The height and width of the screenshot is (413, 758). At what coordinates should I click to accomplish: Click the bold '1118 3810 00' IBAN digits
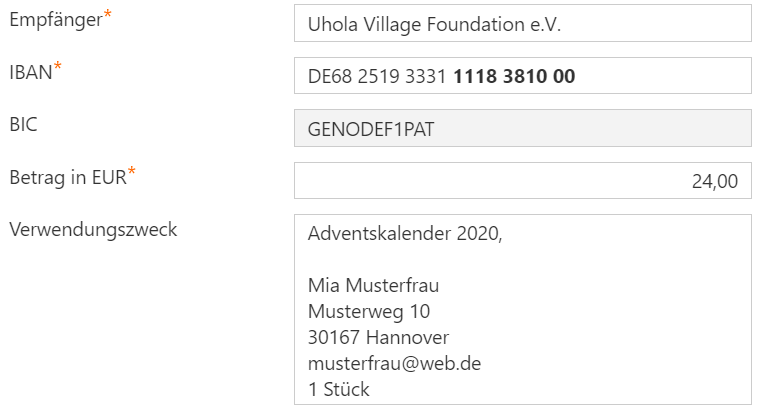click(x=514, y=76)
